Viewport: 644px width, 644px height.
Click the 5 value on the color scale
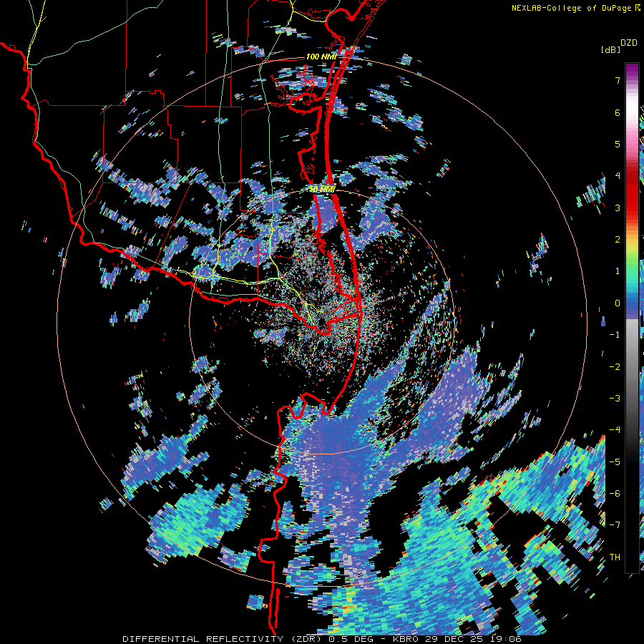coord(618,144)
